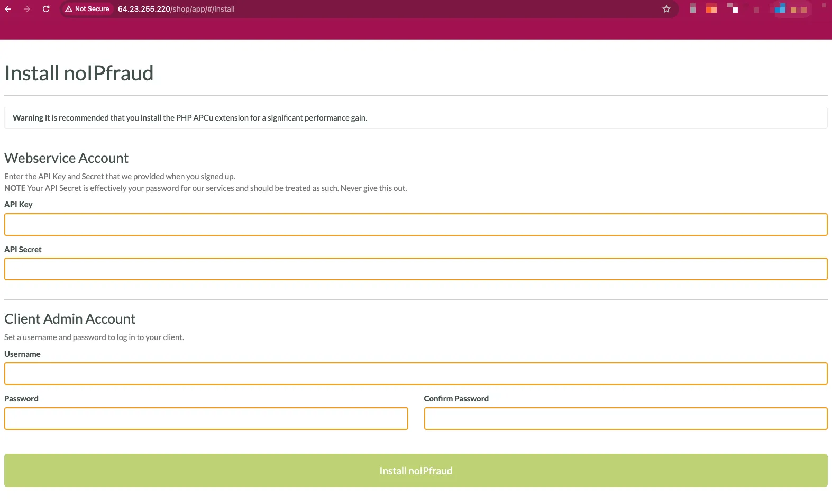Click 'Set a username and password' text

tap(94, 337)
